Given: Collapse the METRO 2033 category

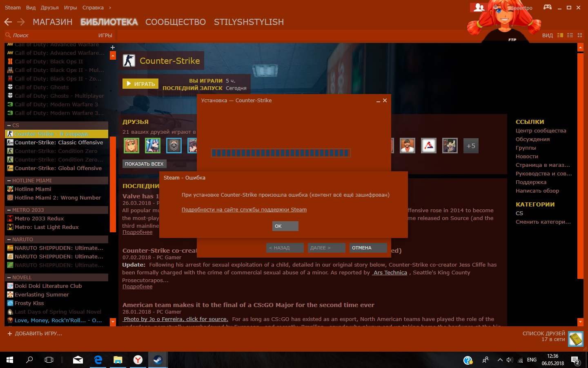Looking at the screenshot, I should click(x=9, y=210).
